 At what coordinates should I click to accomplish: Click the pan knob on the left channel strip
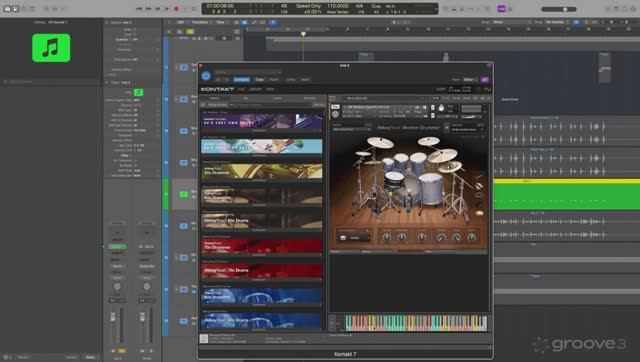(117, 286)
